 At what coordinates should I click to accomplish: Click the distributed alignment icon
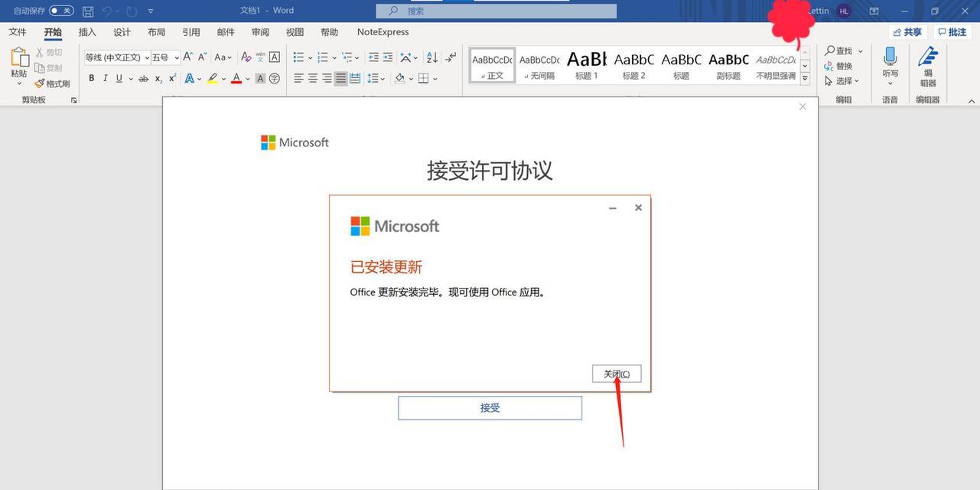click(x=355, y=78)
